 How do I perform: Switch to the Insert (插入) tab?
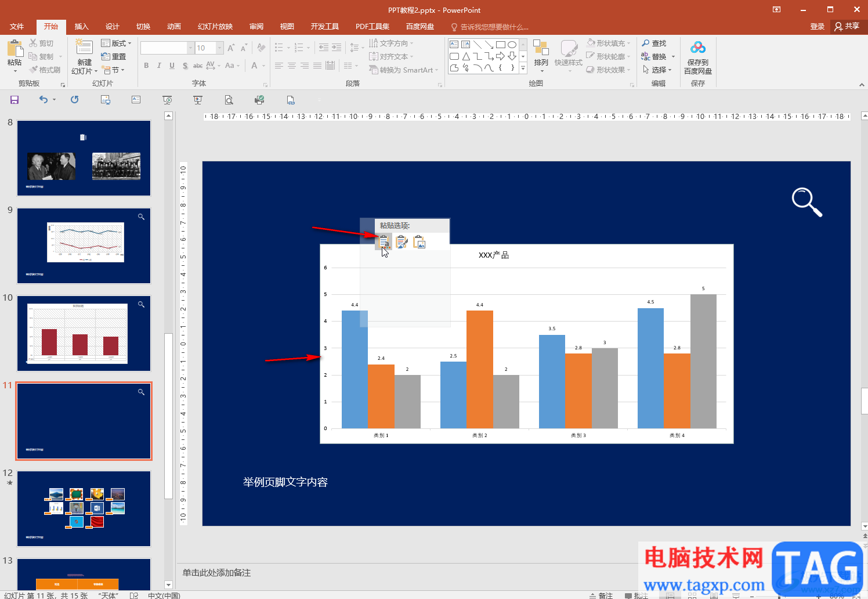[x=81, y=27]
